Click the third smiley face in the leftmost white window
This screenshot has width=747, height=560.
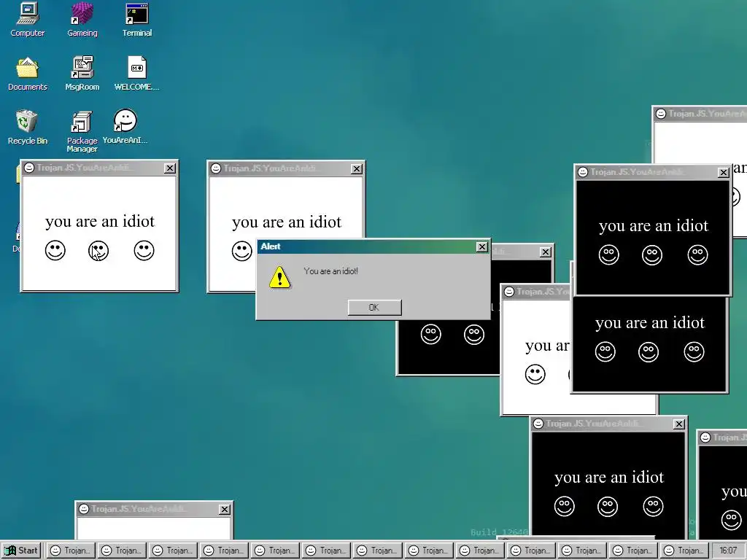[x=144, y=251]
